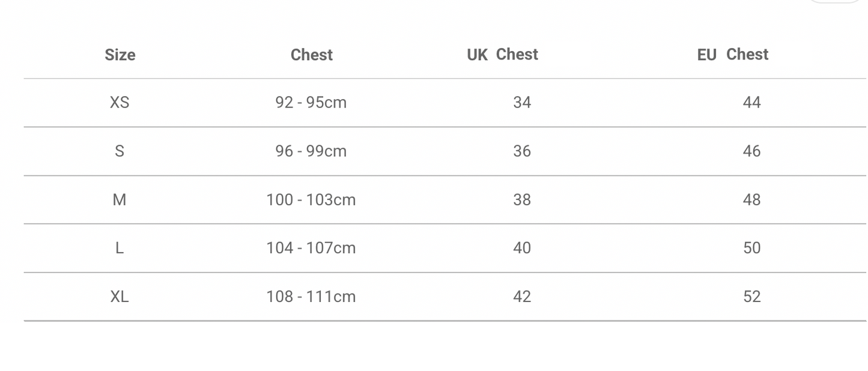Click the 100 - 103cm chest measurement
868x371 pixels.
[x=311, y=200]
